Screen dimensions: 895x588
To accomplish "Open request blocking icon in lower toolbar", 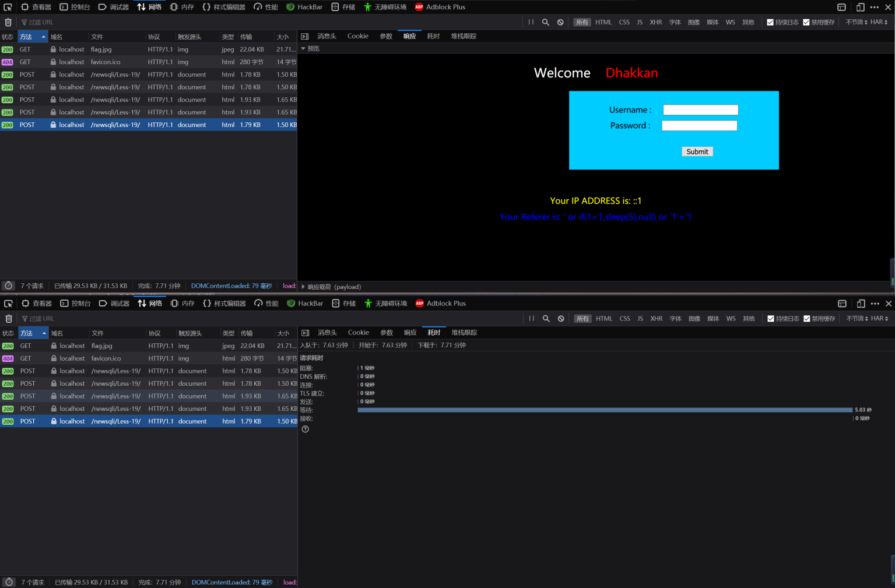I will coord(561,319).
